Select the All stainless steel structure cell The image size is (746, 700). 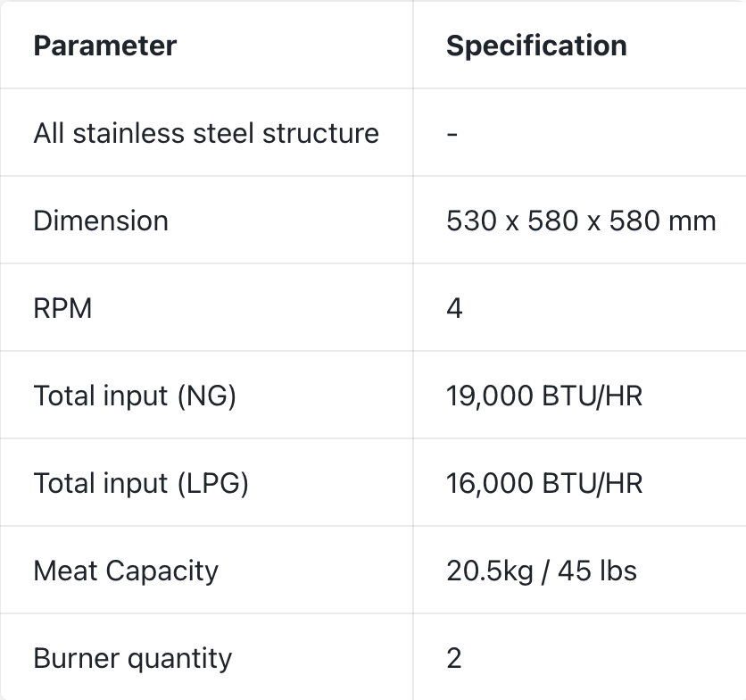[206, 133]
